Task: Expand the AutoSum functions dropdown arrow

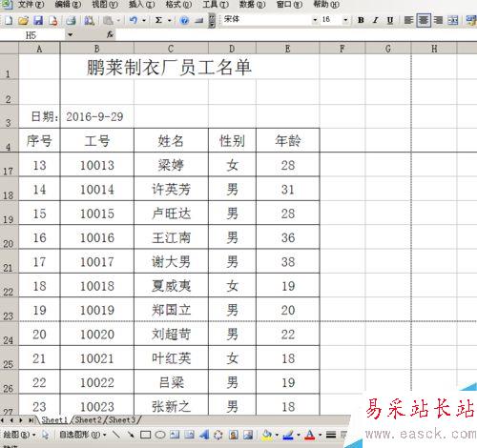Action: (169, 21)
